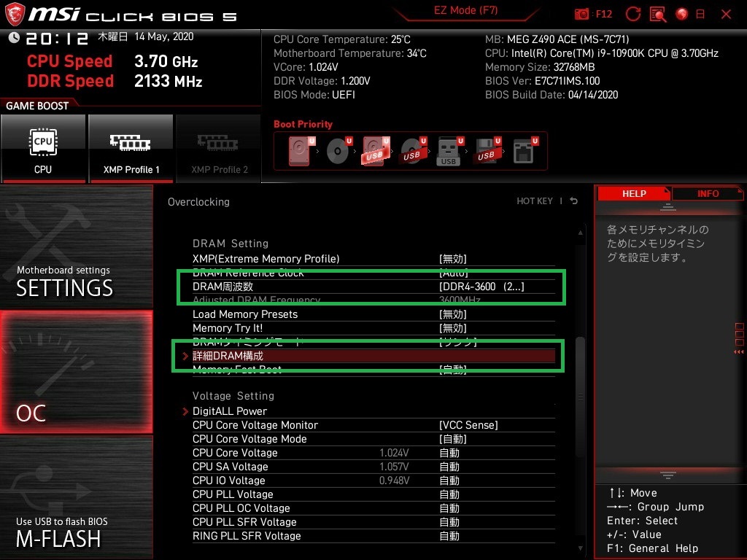
Task: Select the CD/DVD disc boot device icon
Action: pos(338,151)
